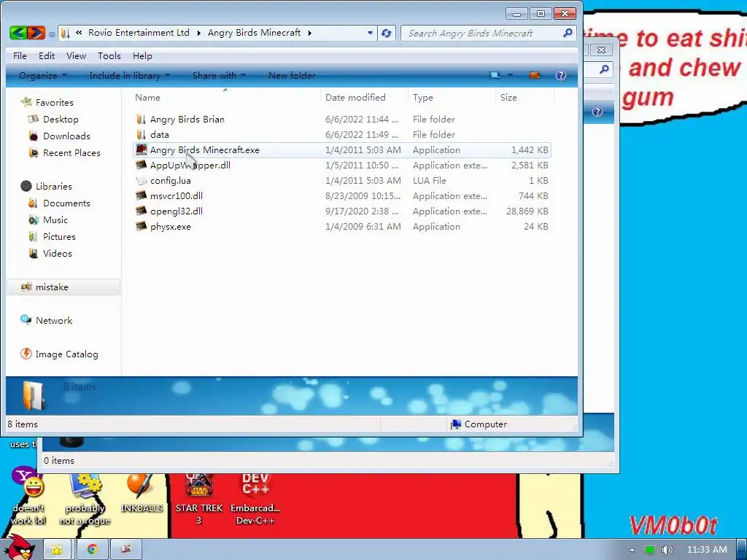Open Videos library in the sidebar
The image size is (747, 560).
click(50, 253)
